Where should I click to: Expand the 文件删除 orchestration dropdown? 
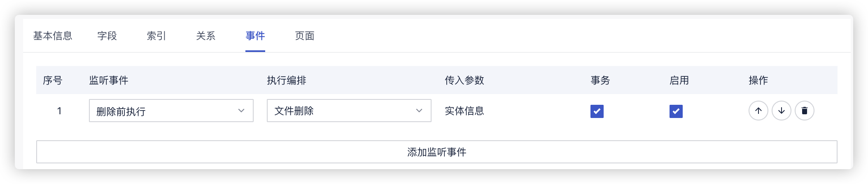pyautogui.click(x=349, y=111)
